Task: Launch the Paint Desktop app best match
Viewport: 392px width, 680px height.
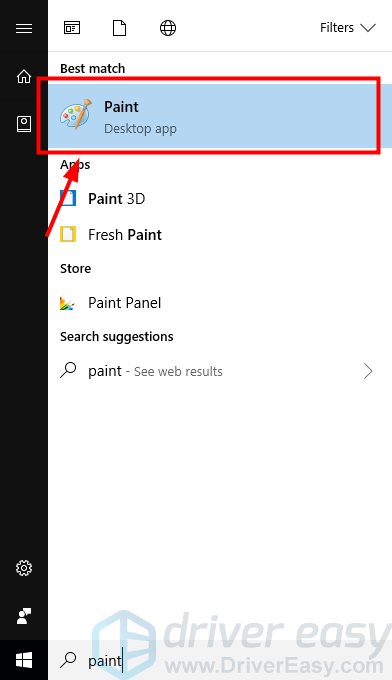Action: 212,116
